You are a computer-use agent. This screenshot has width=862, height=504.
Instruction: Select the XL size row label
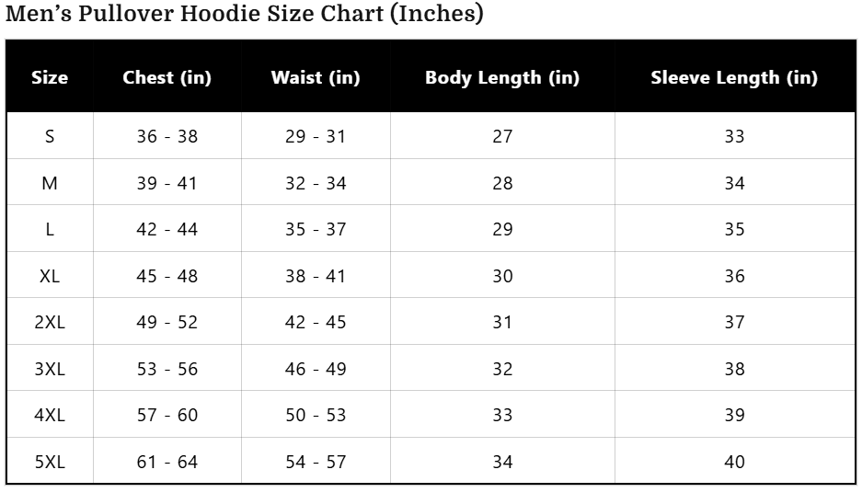coord(50,276)
